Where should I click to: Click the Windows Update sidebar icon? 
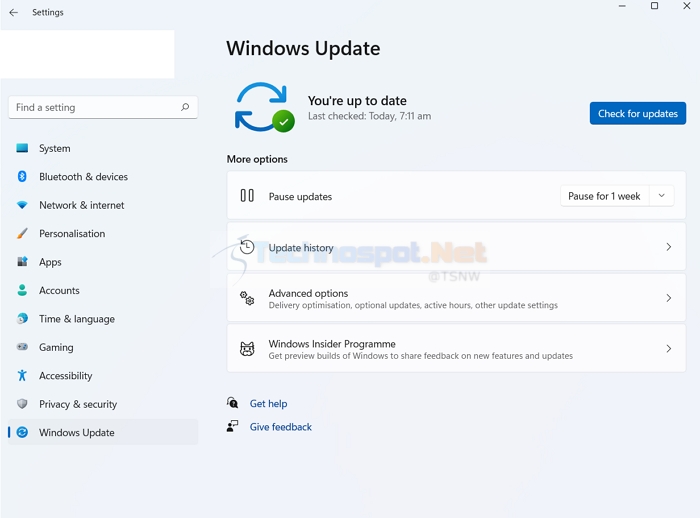[x=22, y=432]
